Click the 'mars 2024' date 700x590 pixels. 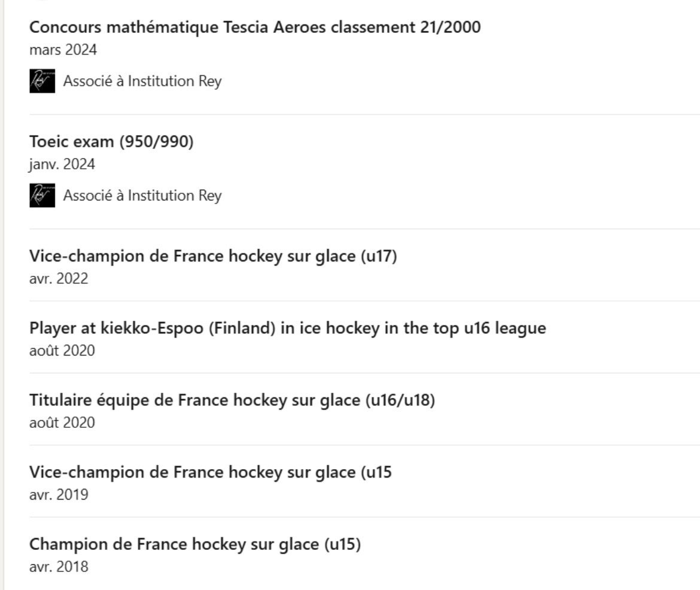(63, 50)
